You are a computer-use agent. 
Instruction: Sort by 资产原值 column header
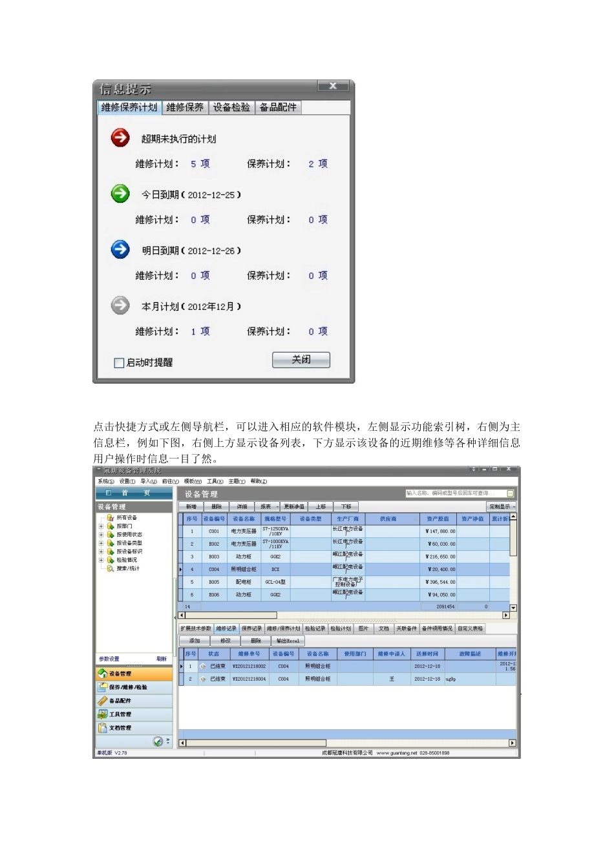coord(438,519)
